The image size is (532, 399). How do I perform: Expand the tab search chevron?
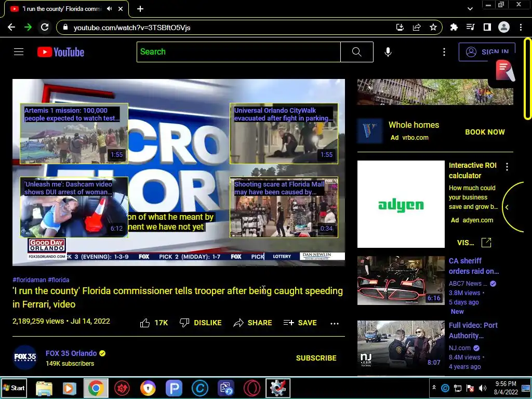[470, 9]
